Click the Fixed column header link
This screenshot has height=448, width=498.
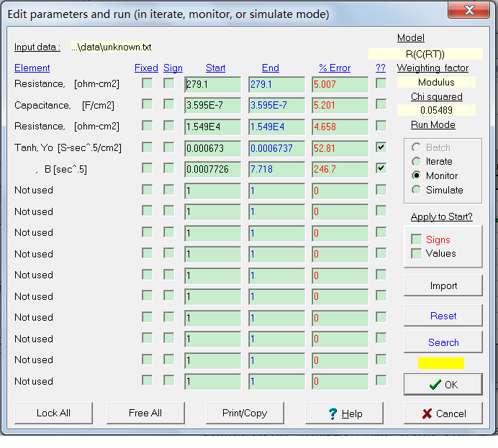[x=146, y=68]
